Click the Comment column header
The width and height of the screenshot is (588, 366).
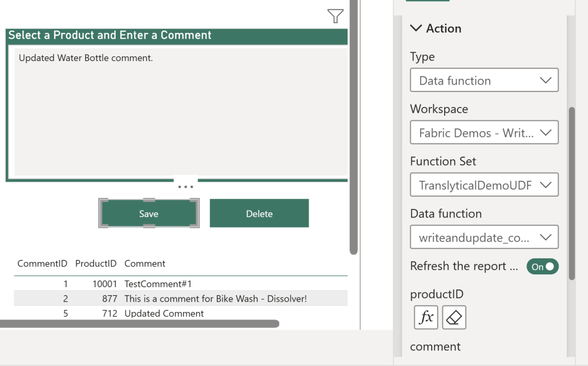pos(145,264)
